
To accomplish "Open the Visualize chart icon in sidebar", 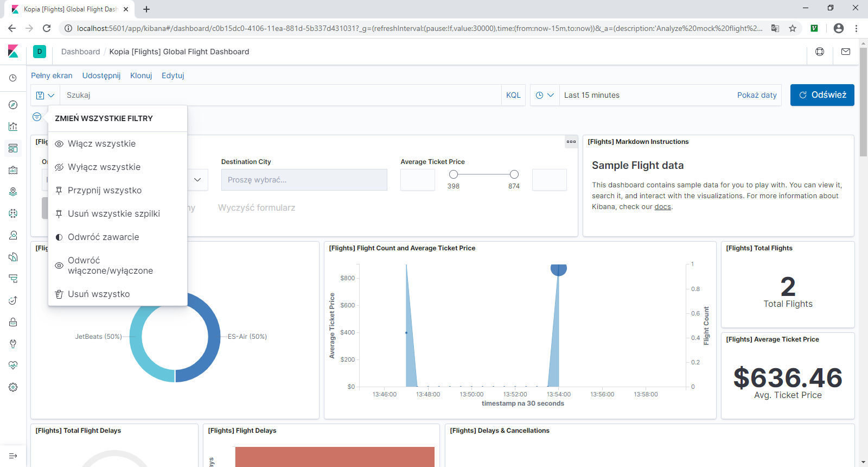I will [x=13, y=127].
